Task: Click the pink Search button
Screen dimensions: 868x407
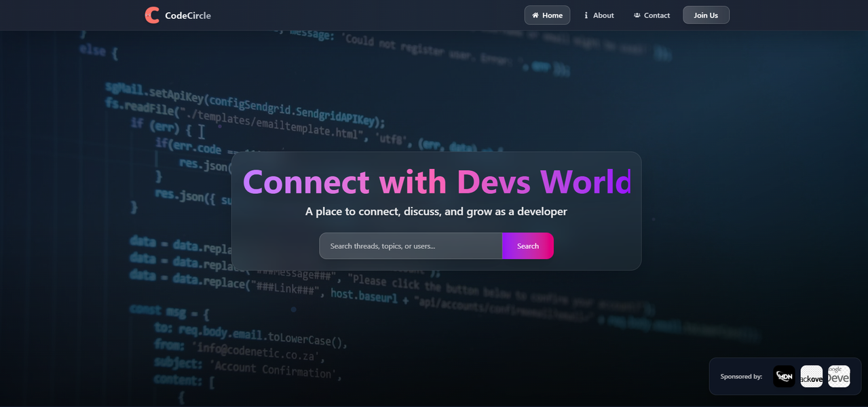Action: point(528,246)
